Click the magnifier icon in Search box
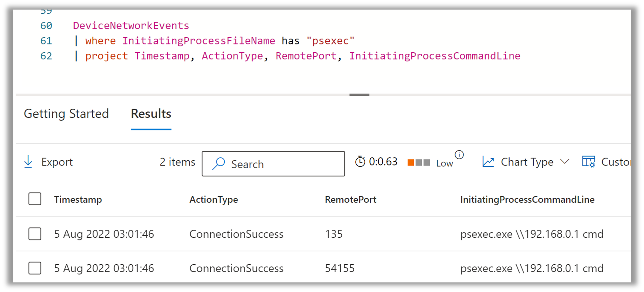The height and width of the screenshot is (292, 644). click(219, 164)
